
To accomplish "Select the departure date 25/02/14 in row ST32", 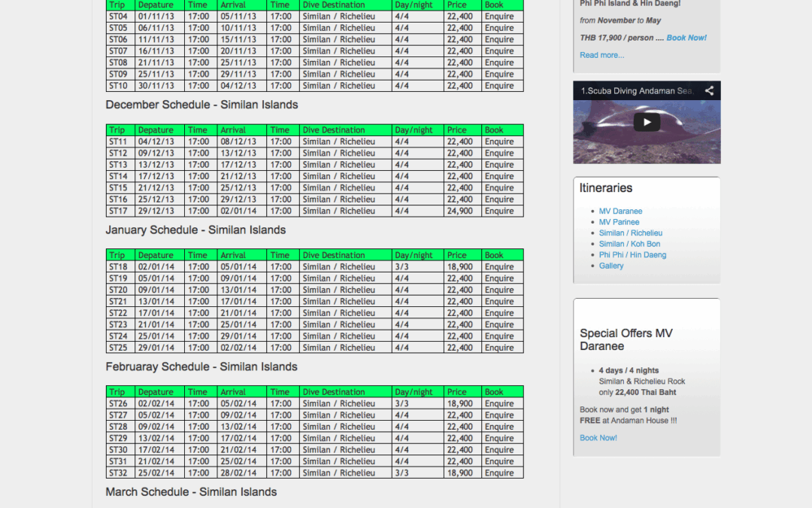I will point(156,473).
